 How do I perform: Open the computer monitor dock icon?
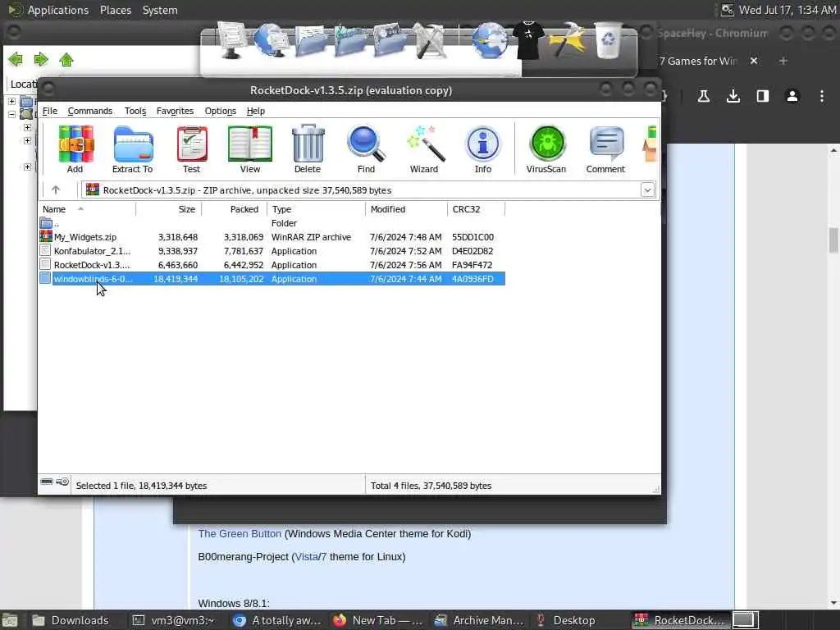point(231,39)
